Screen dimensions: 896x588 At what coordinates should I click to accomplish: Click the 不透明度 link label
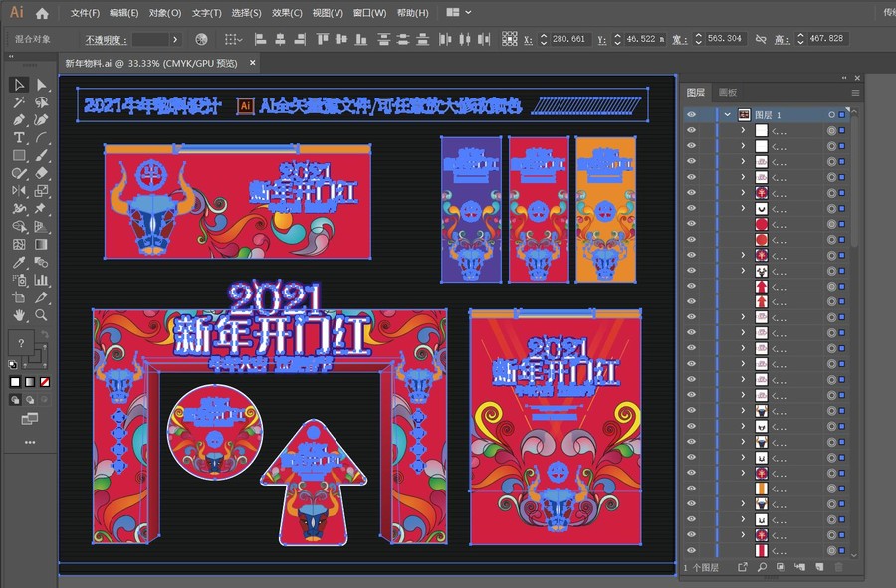(106, 40)
